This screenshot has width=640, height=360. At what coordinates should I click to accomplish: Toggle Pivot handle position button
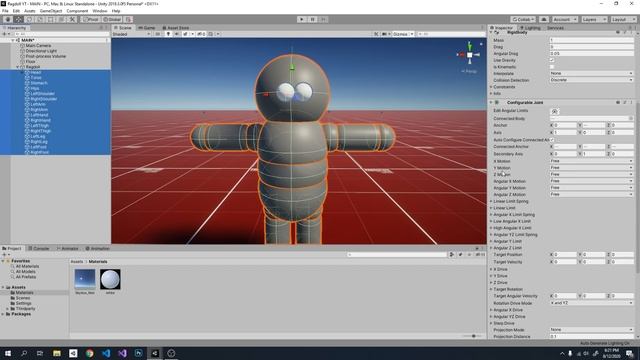(x=91, y=19)
